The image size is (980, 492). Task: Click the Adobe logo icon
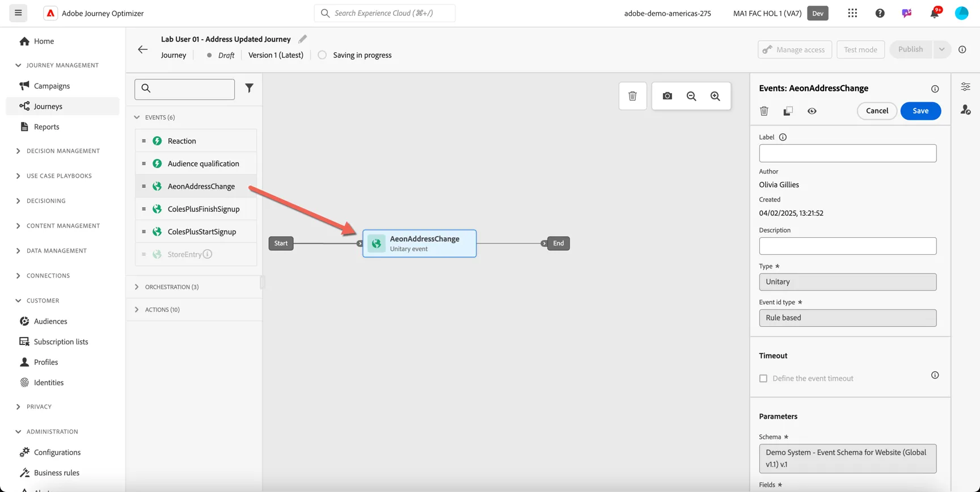[50, 13]
